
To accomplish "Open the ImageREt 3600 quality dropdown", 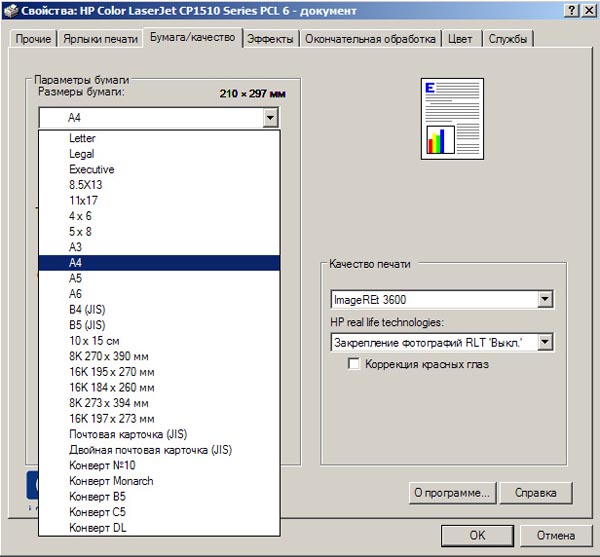I will pyautogui.click(x=545, y=299).
